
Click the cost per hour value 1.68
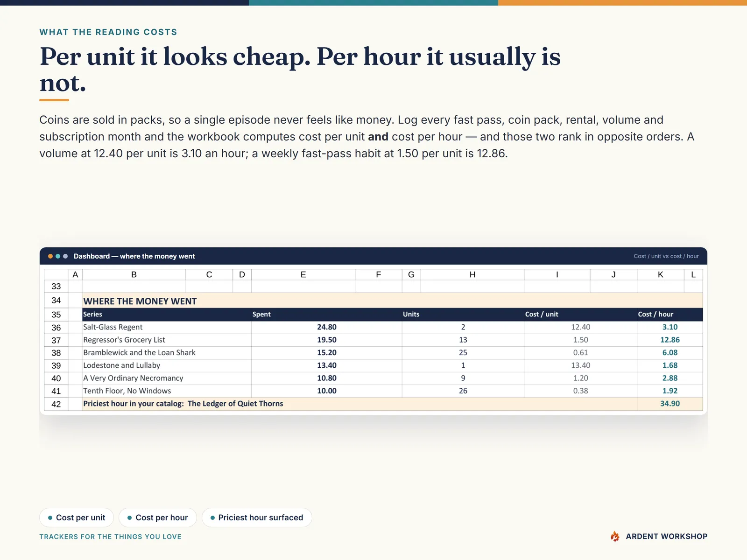pos(670,365)
